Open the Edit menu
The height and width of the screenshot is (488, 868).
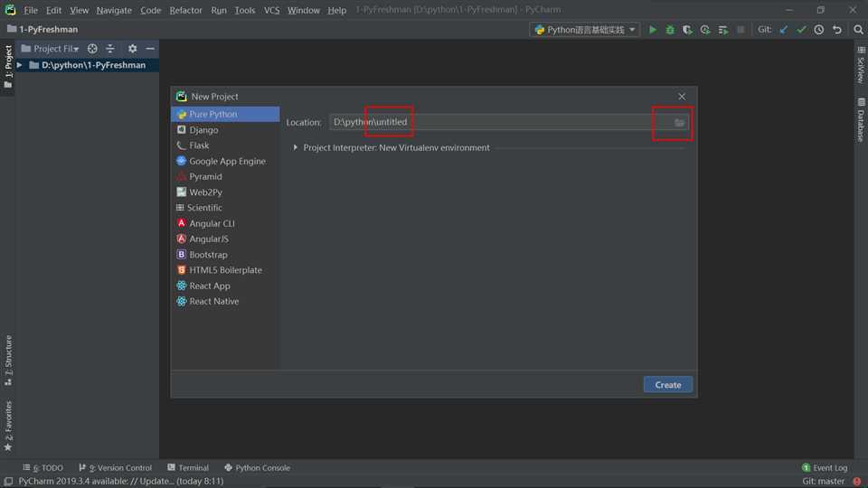coord(53,10)
